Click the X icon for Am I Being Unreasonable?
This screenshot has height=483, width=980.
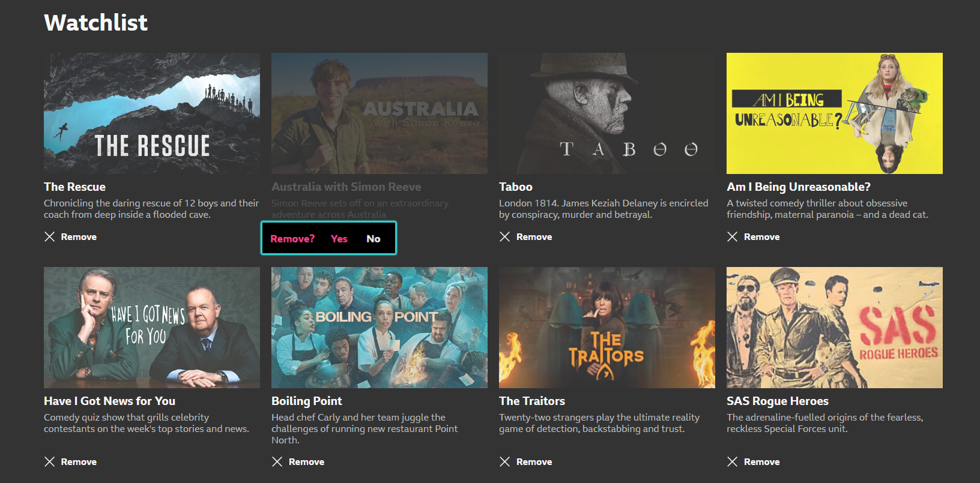coord(733,237)
